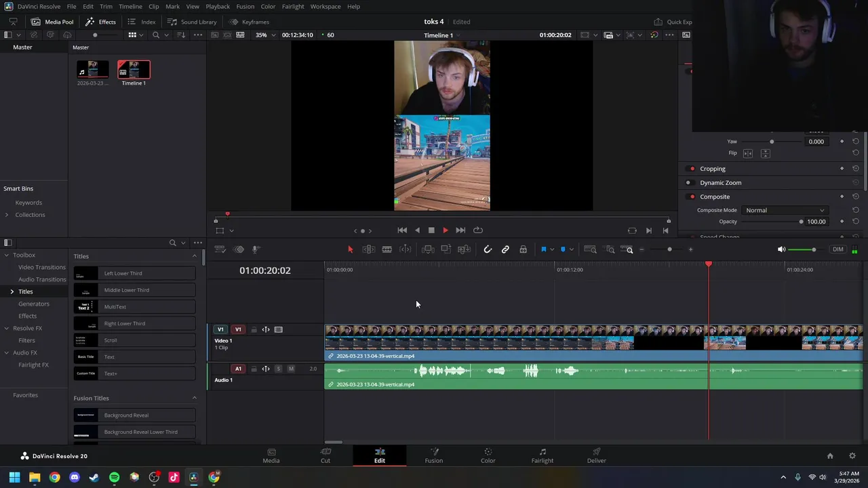The width and height of the screenshot is (868, 488).
Task: Open the Index panel
Action: (x=142, y=22)
